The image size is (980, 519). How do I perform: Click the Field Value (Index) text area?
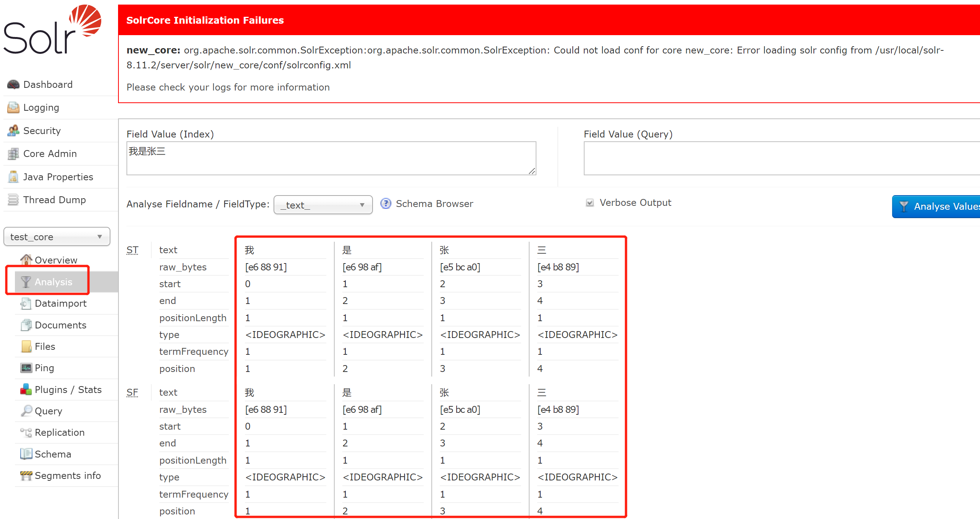(331, 158)
